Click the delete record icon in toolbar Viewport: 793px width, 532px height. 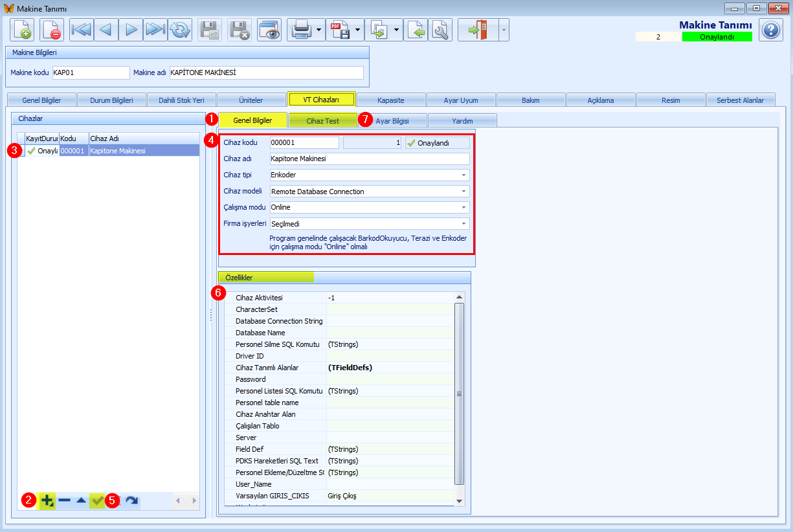point(52,30)
